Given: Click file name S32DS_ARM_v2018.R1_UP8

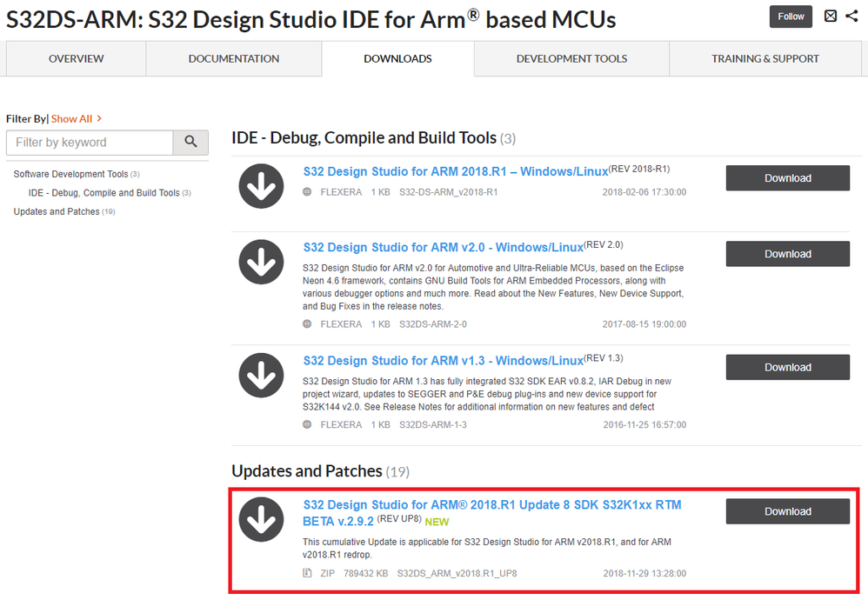Looking at the screenshot, I should point(457,573).
